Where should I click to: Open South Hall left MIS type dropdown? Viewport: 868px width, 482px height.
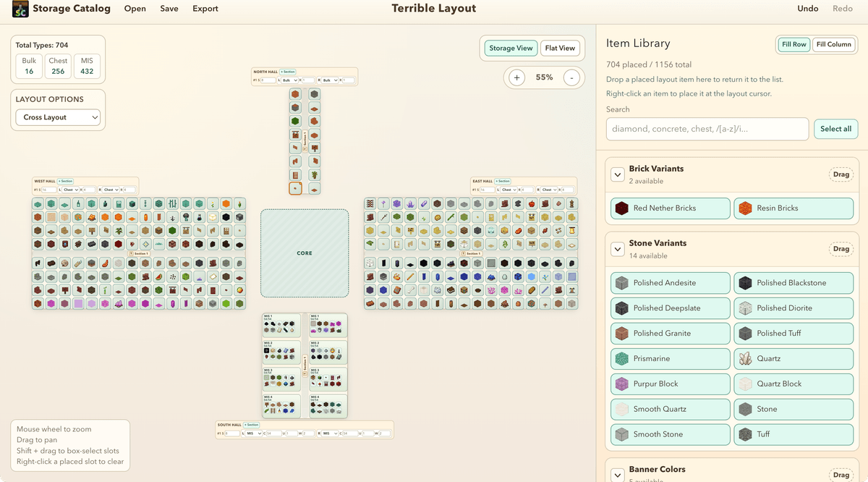(254, 434)
